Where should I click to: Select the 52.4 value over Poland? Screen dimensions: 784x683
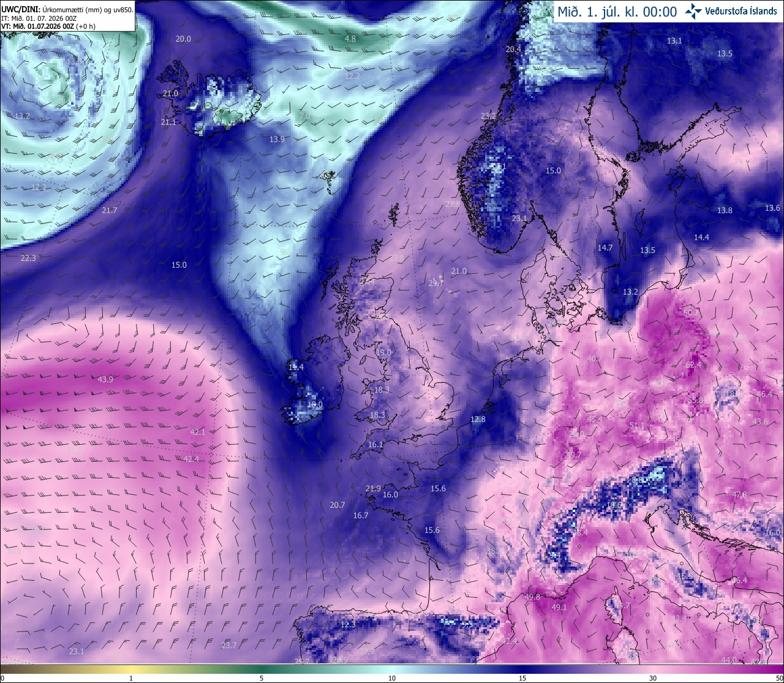(693, 364)
